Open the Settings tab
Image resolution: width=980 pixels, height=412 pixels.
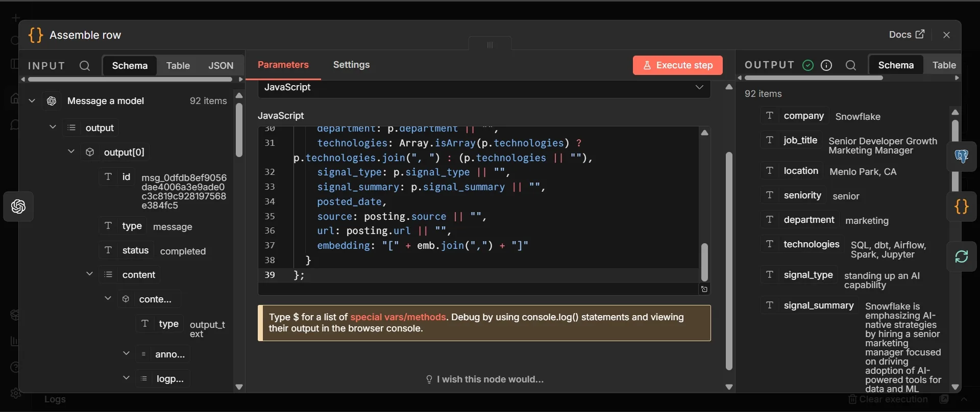pos(352,65)
